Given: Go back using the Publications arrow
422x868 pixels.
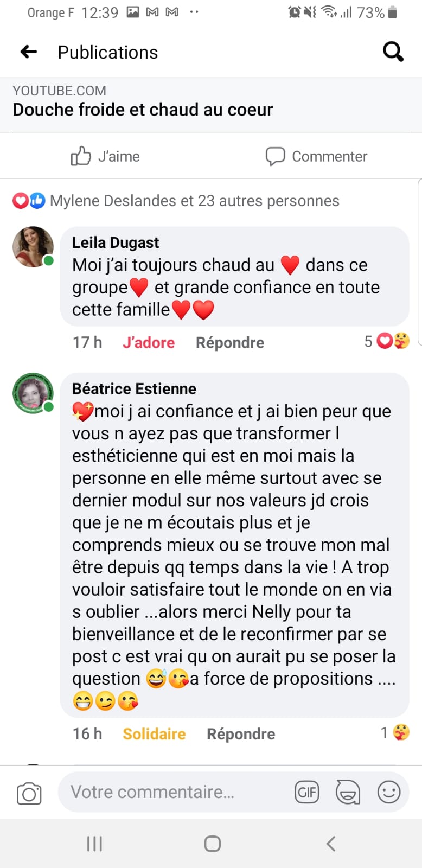Looking at the screenshot, I should (29, 52).
